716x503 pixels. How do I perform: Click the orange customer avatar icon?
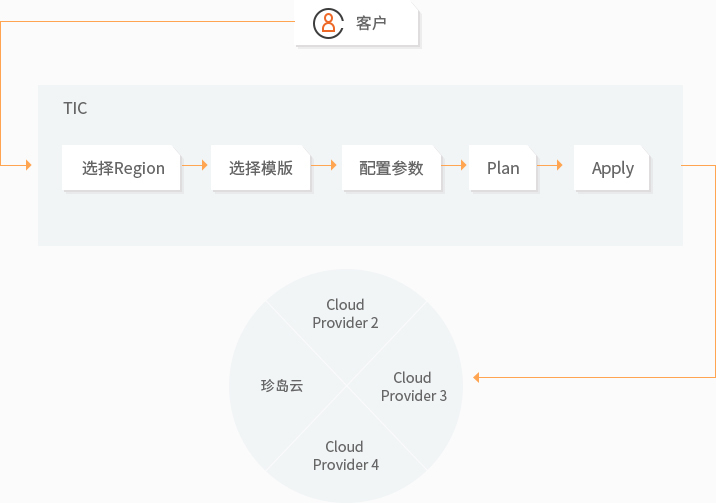pyautogui.click(x=328, y=23)
